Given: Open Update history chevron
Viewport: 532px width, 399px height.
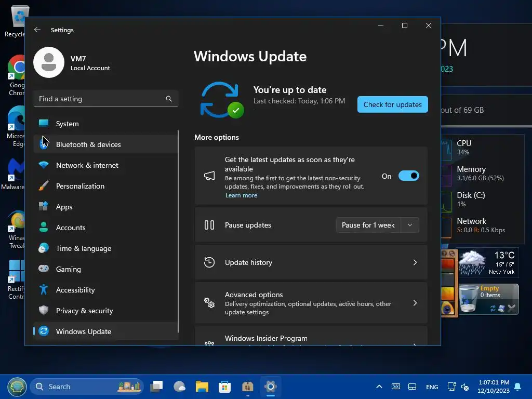Looking at the screenshot, I should pyautogui.click(x=415, y=262).
